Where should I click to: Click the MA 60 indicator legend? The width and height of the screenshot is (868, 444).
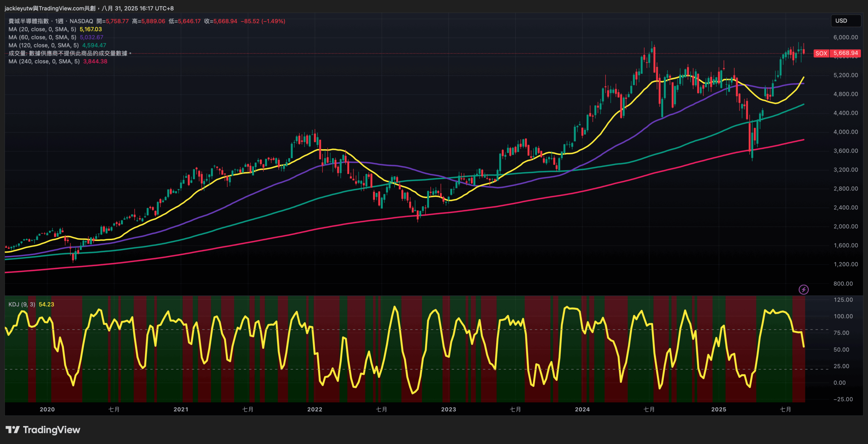click(42, 37)
